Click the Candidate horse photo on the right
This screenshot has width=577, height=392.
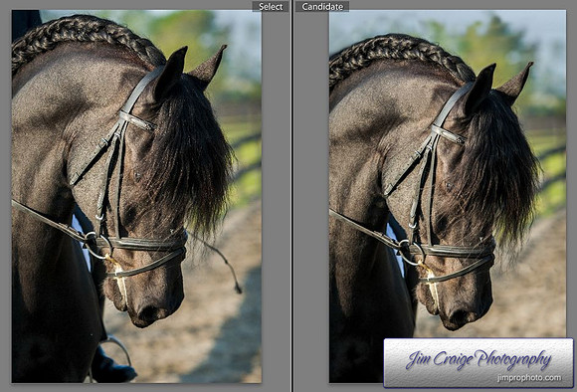[x=448, y=196]
